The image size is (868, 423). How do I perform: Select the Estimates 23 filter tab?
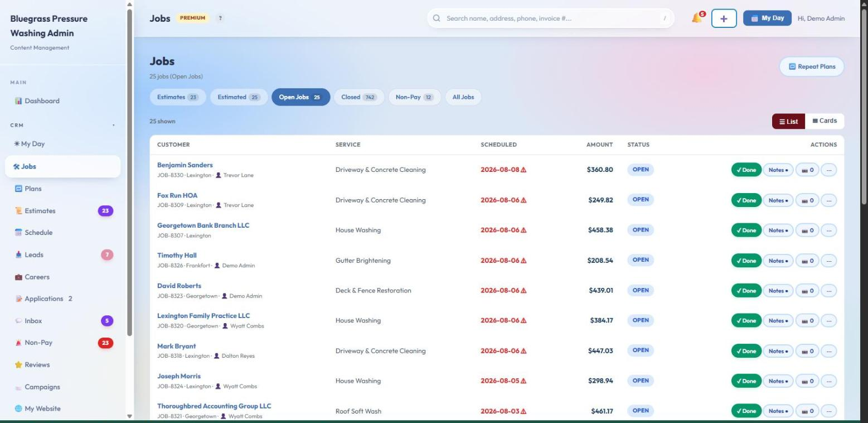177,97
